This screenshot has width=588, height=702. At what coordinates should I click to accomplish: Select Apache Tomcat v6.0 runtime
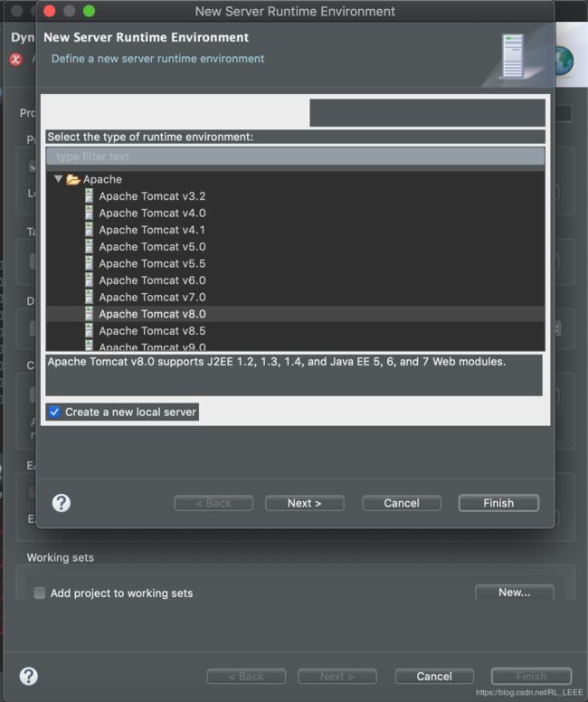(x=152, y=280)
